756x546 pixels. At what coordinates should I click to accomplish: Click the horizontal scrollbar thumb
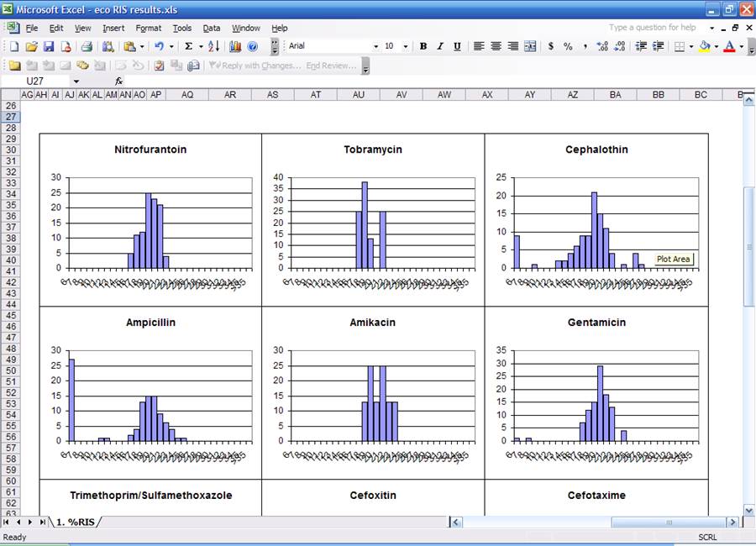[669, 522]
